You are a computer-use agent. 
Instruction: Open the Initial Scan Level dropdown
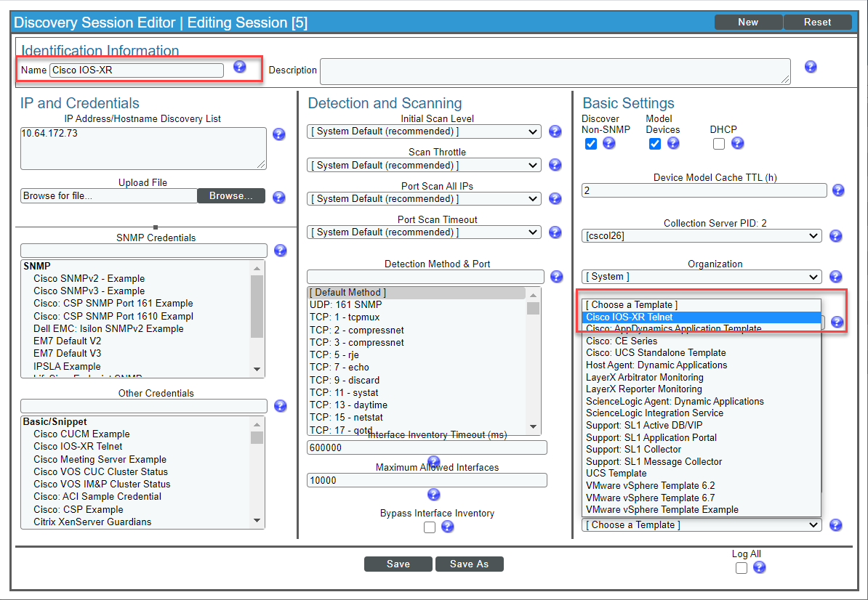coord(424,131)
